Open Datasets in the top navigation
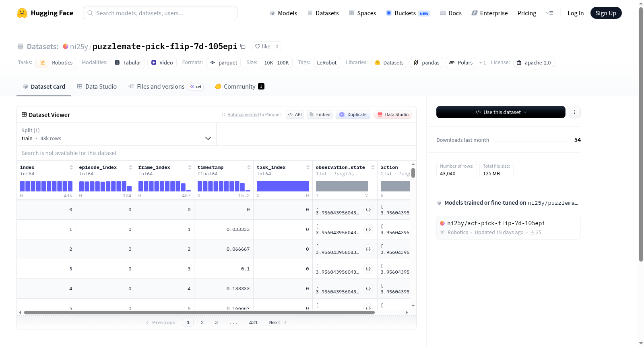This screenshot has height=347, width=644. pyautogui.click(x=323, y=13)
